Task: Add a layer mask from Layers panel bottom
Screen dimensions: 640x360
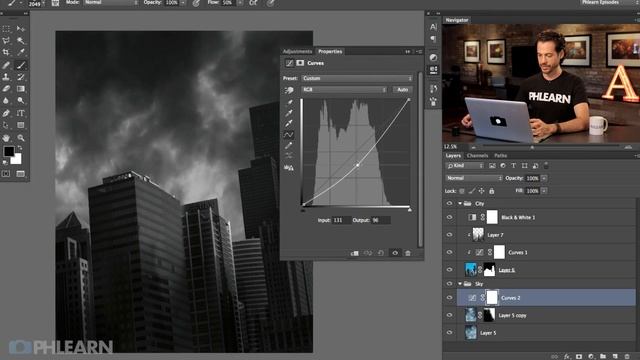Action: pyautogui.click(x=579, y=357)
